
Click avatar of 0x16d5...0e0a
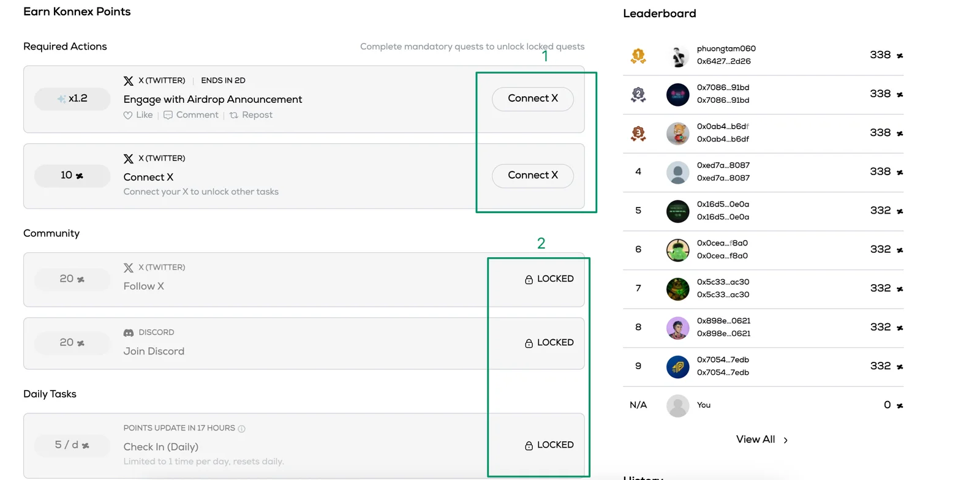tap(678, 211)
